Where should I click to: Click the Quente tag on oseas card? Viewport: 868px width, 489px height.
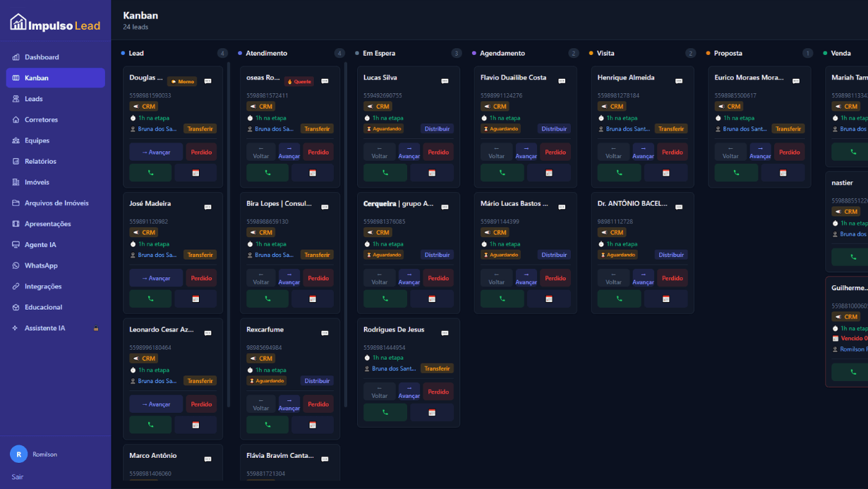[299, 81]
